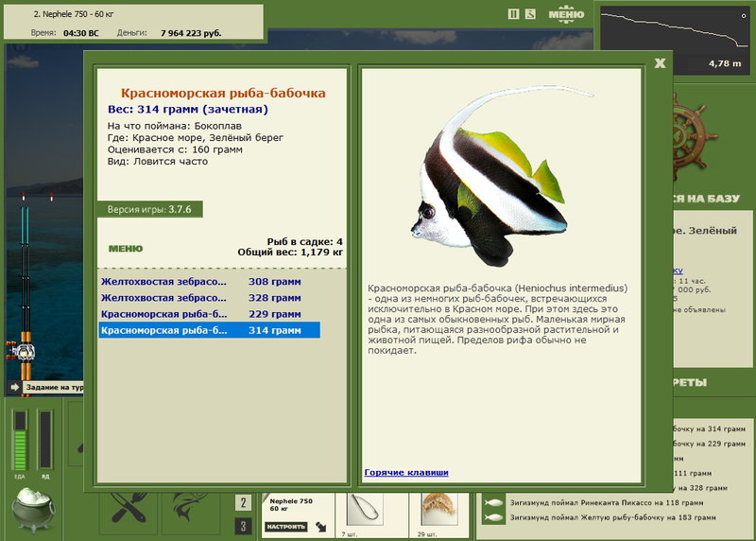Close the fish info dialog with X
This screenshot has height=541, width=756.
660,63
